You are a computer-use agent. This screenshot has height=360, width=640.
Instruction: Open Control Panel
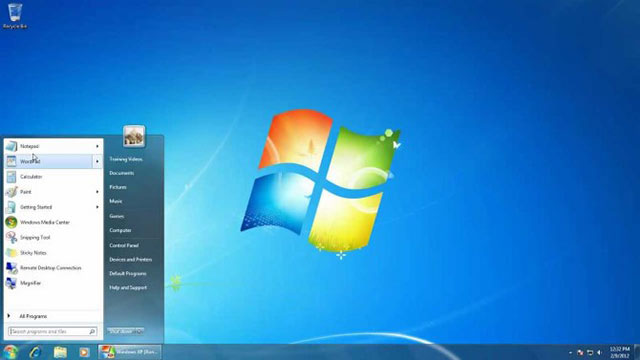click(x=124, y=245)
